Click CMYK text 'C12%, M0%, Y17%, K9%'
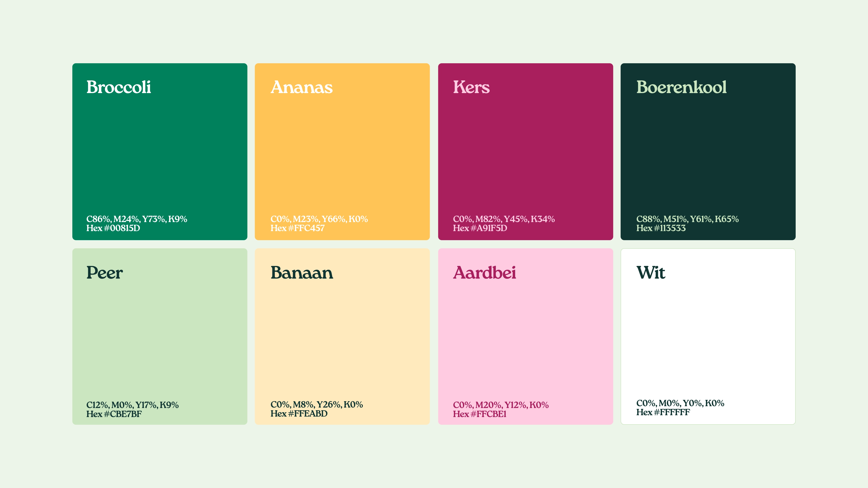 pyautogui.click(x=132, y=405)
